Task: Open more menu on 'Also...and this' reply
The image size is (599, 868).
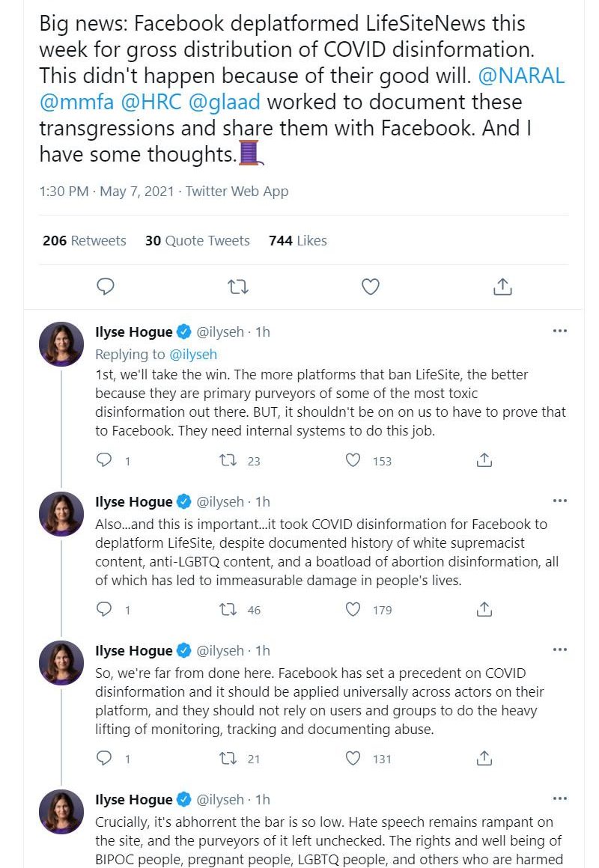Action: (x=559, y=501)
